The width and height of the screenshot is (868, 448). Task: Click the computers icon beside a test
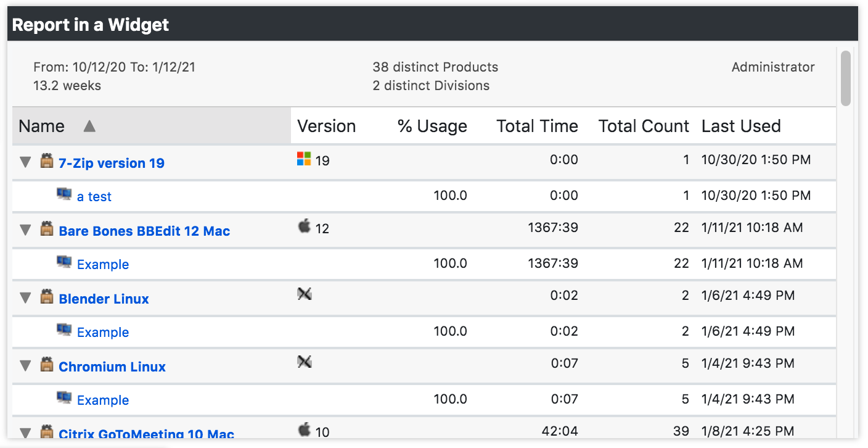64,194
